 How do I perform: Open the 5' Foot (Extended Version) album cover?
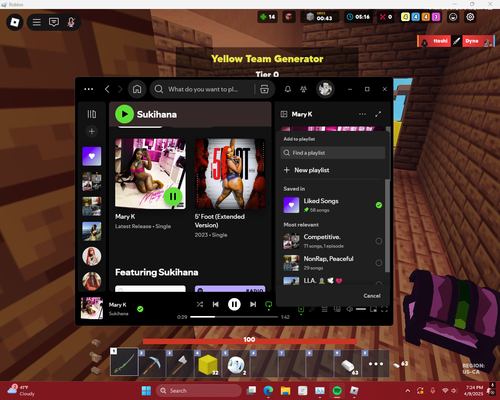click(230, 174)
